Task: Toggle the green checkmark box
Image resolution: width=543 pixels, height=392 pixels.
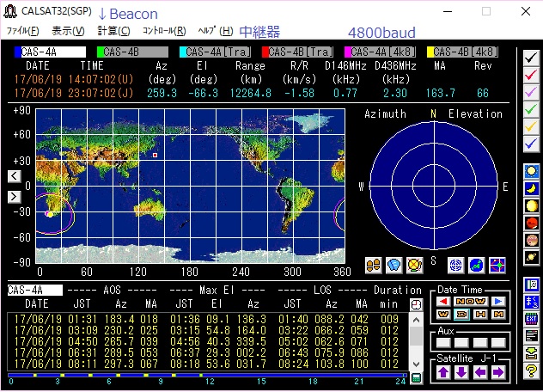Action: tap(531, 109)
